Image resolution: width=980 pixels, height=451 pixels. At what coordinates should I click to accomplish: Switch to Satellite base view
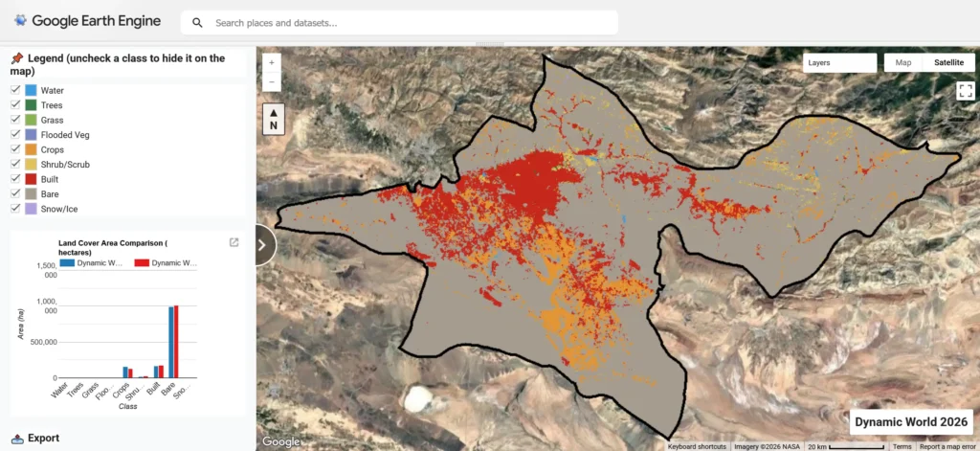948,62
